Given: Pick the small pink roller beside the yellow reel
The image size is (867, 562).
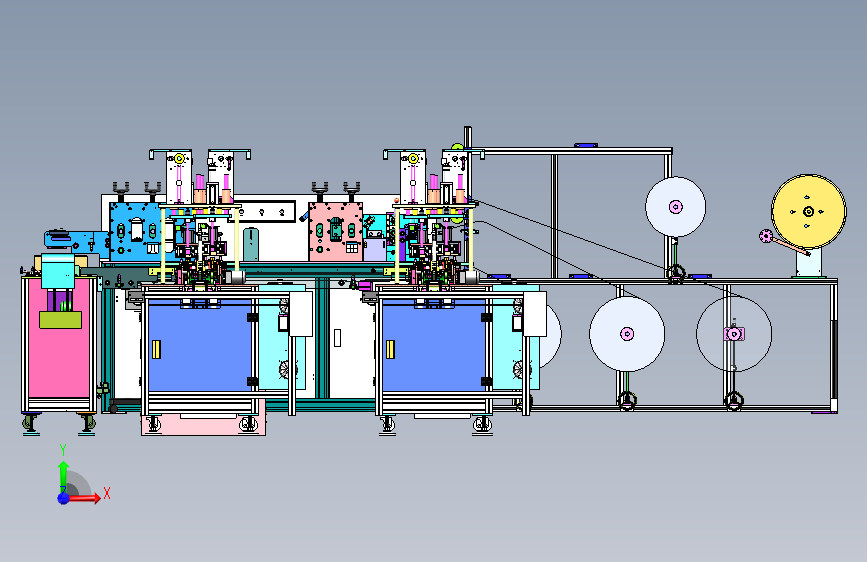Looking at the screenshot, I should (766, 236).
